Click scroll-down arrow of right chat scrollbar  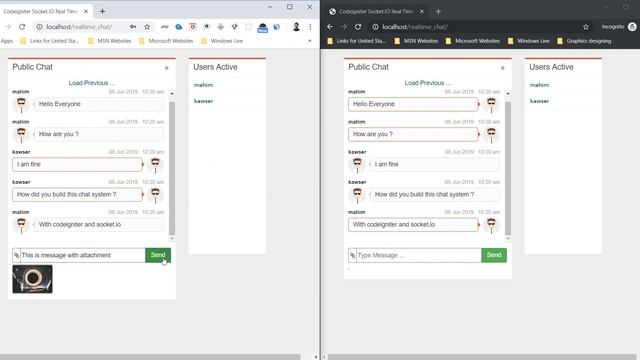tap(508, 238)
